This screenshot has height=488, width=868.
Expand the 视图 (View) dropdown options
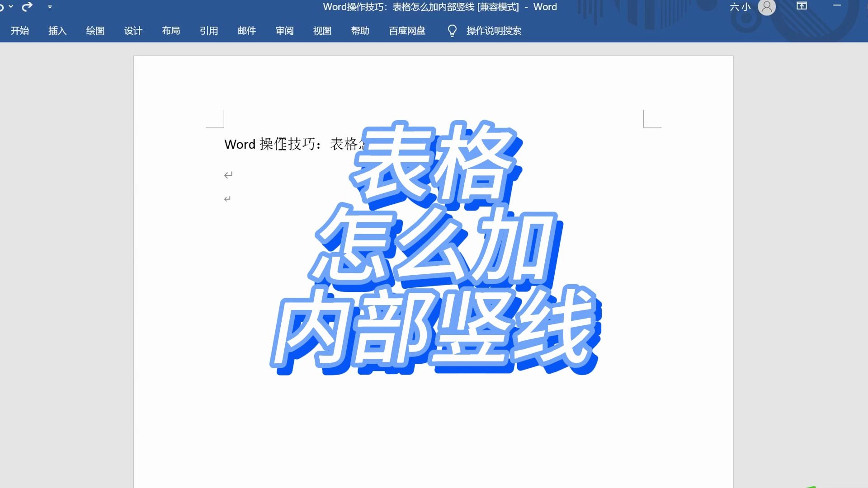pyautogui.click(x=322, y=30)
